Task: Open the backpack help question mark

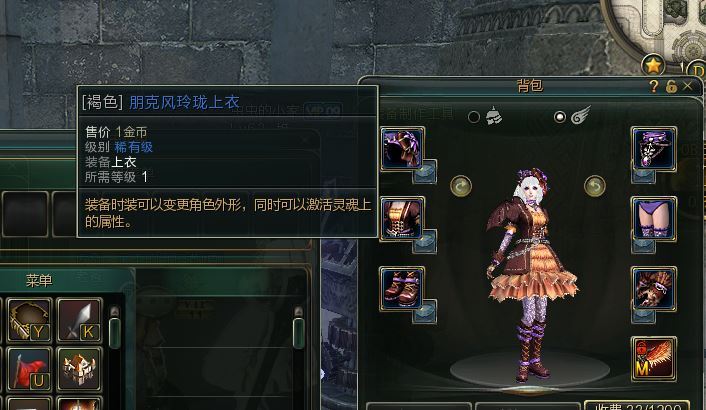Action: click(x=654, y=86)
